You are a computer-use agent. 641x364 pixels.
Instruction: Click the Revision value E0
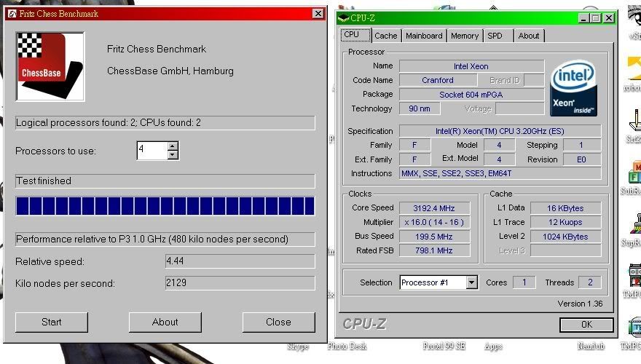tap(582, 159)
